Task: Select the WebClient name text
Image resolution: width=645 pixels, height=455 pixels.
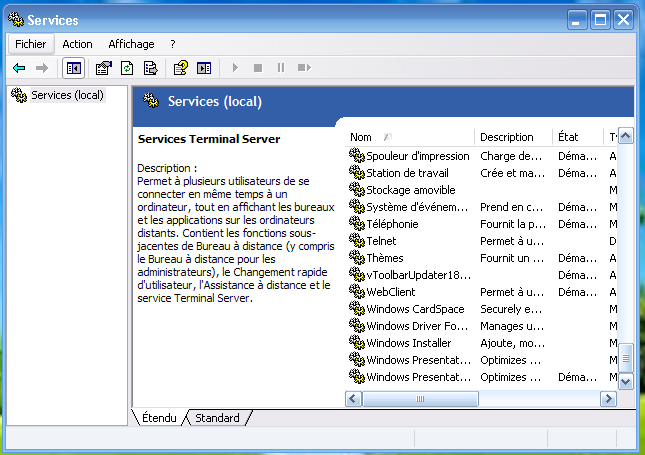Action: point(390,292)
